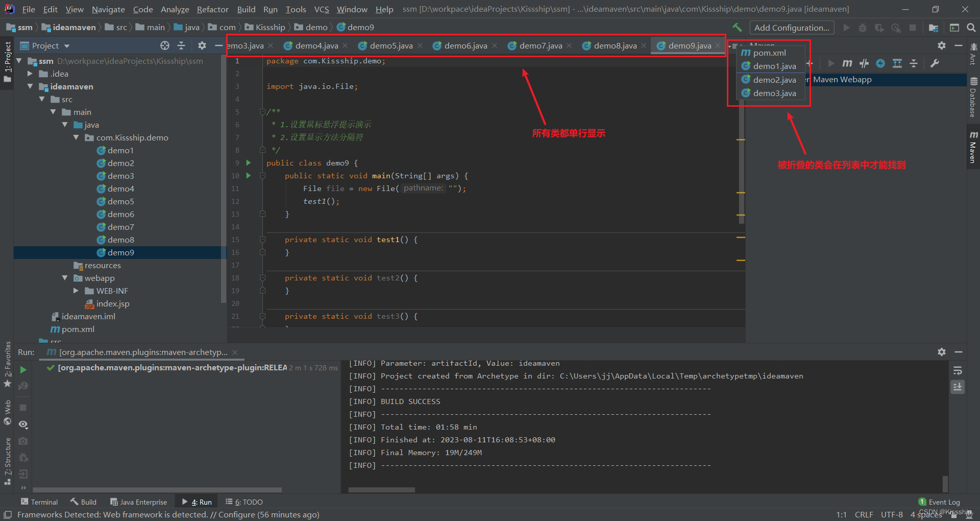
Task: Rerun the Maven task green arrow
Action: point(23,369)
